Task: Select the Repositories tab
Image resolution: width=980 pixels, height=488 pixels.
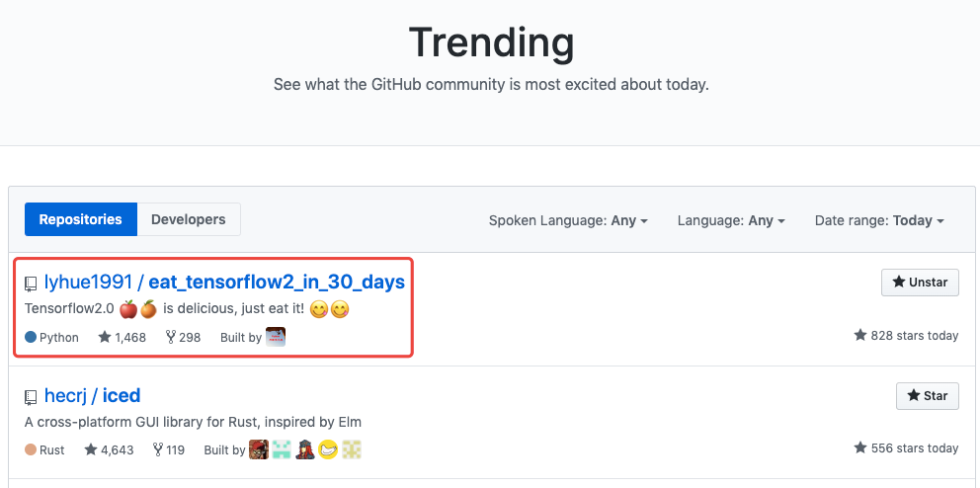Action: click(x=81, y=219)
